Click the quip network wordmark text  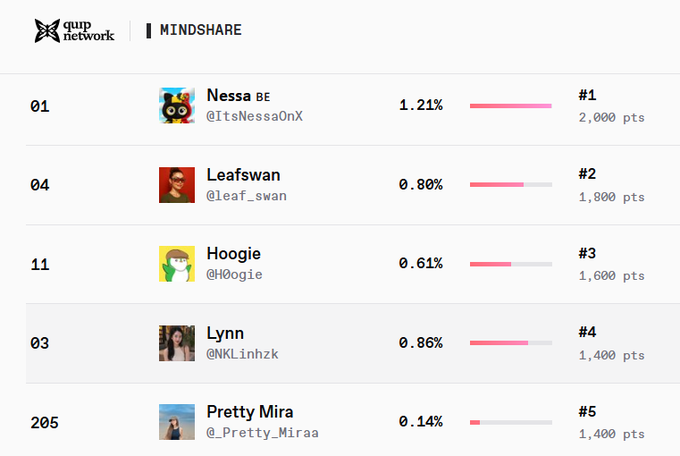(x=89, y=31)
